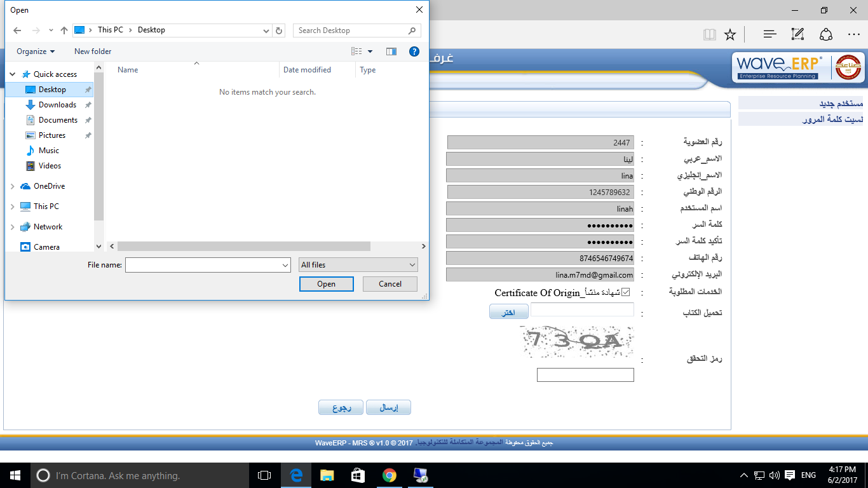This screenshot has width=868, height=488.
Task: Click the captcha verification input field
Action: [x=585, y=375]
